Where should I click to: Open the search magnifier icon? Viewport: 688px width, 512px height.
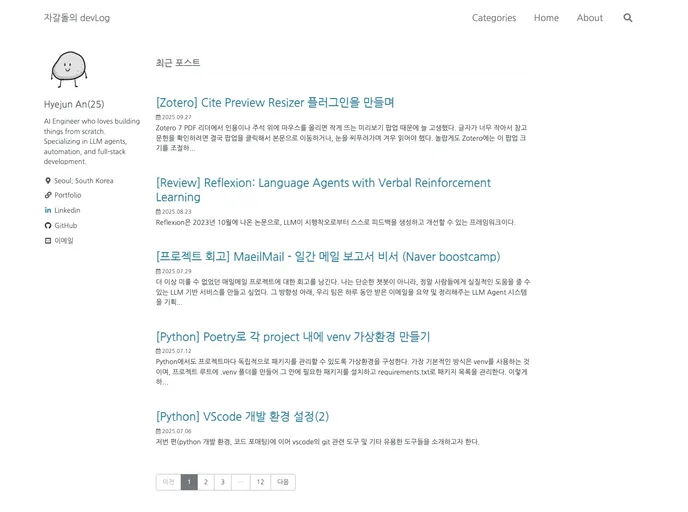pyautogui.click(x=628, y=18)
